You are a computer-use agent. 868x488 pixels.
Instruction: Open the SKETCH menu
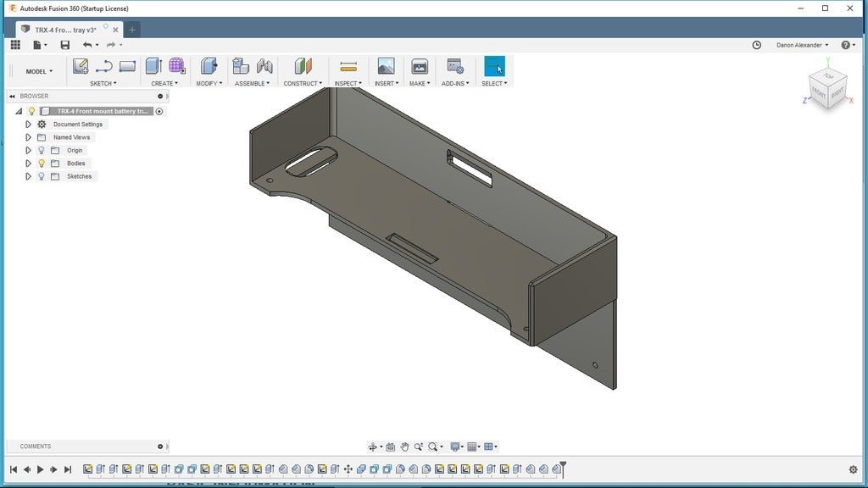tap(103, 84)
